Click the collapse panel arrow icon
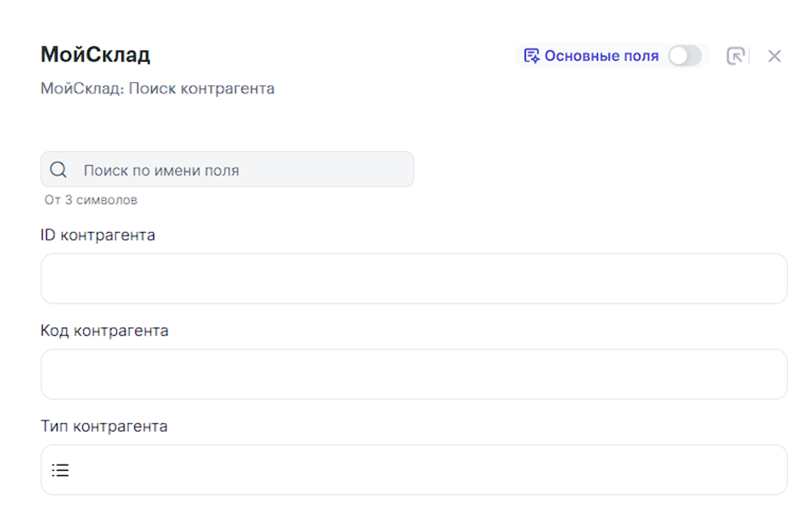Image resolution: width=812 pixels, height=513 pixels. pyautogui.click(x=735, y=56)
